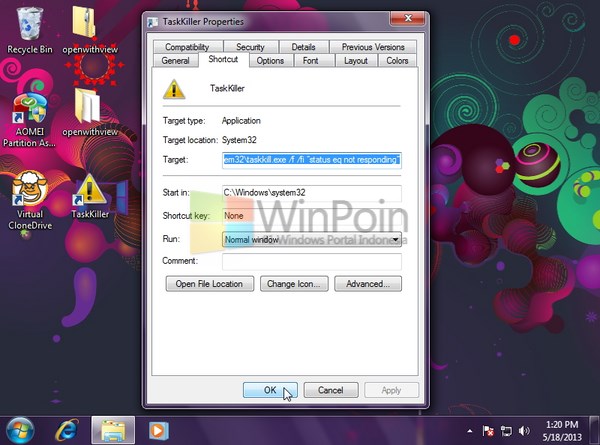Open the Advanced shortcut settings
This screenshot has height=445, width=600.
pos(368,284)
